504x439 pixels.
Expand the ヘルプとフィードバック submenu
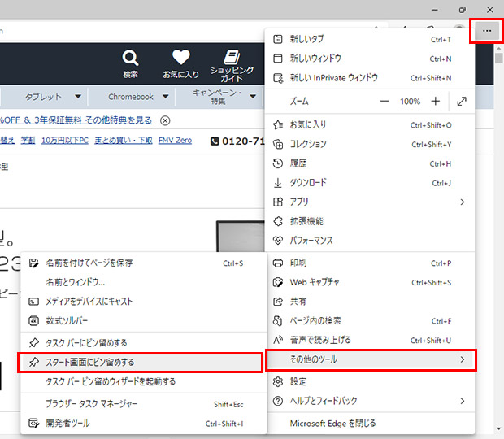click(x=371, y=401)
